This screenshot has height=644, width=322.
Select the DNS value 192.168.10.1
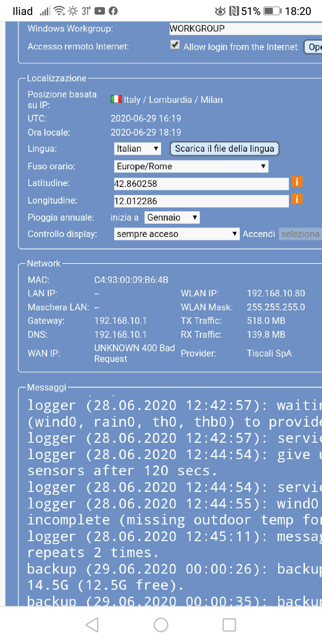pos(120,335)
